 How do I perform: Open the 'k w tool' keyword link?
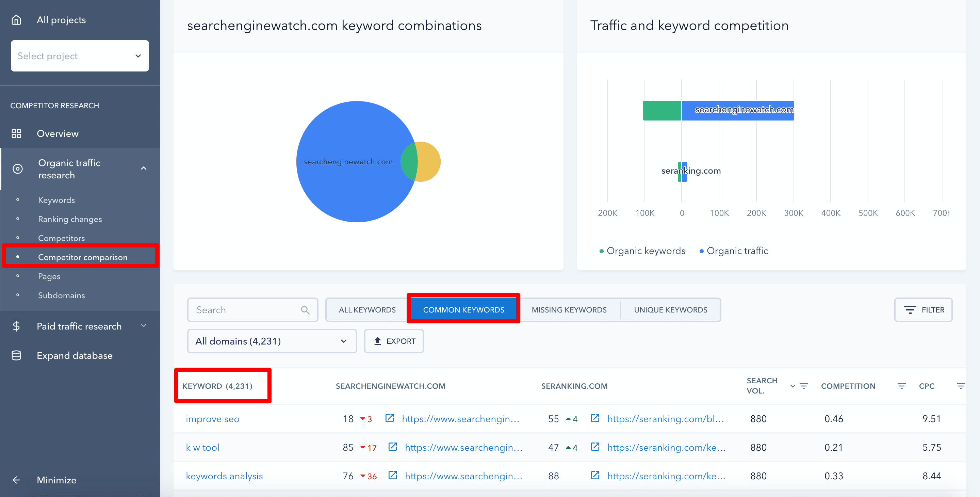coord(202,448)
